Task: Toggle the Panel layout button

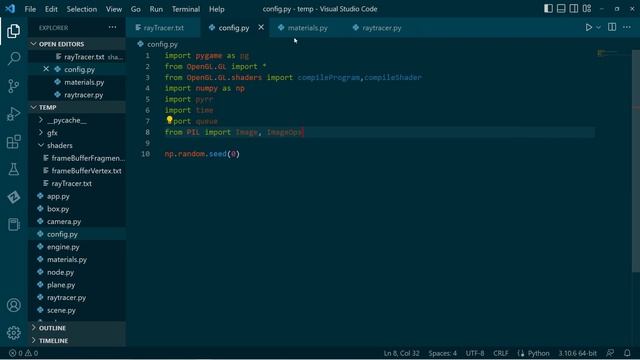Action: pos(561,9)
